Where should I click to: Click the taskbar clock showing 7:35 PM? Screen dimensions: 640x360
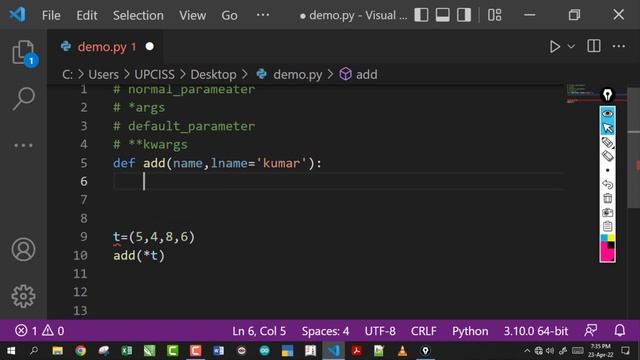coord(601,351)
